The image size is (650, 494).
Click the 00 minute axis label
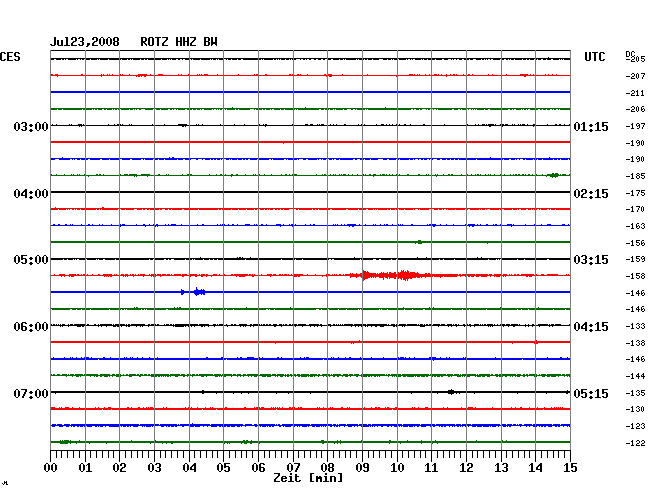tap(51, 468)
